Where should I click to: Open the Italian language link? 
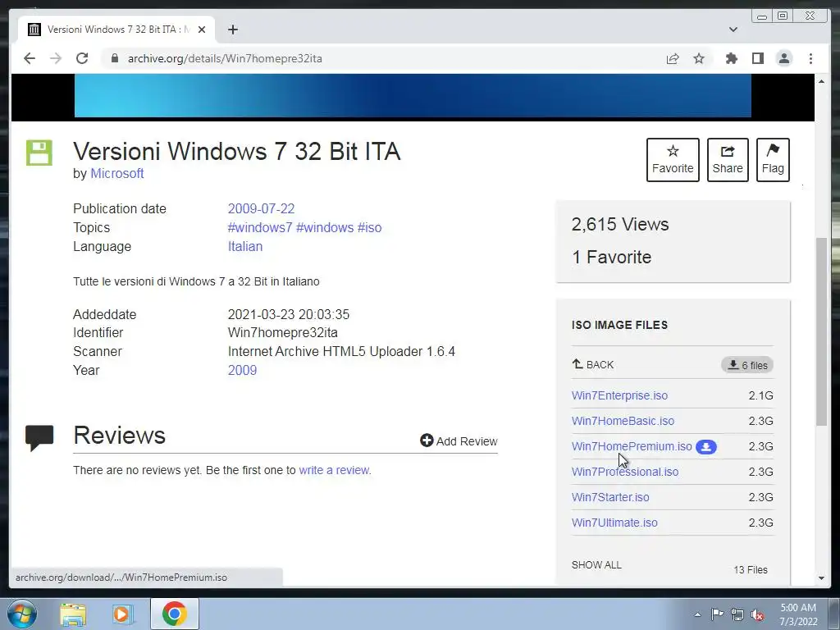(244, 246)
